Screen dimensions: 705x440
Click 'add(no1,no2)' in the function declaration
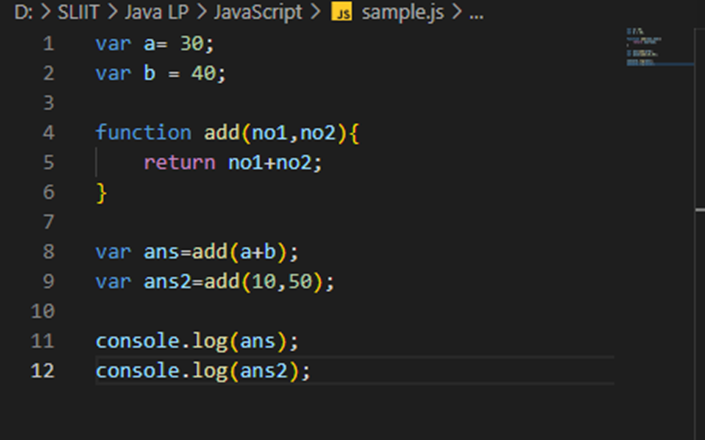(x=276, y=133)
